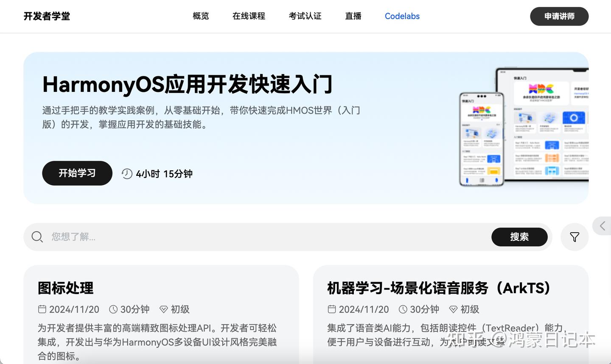Open the clock icon on the 机器学习 card
The image size is (611, 364).
pos(403,309)
